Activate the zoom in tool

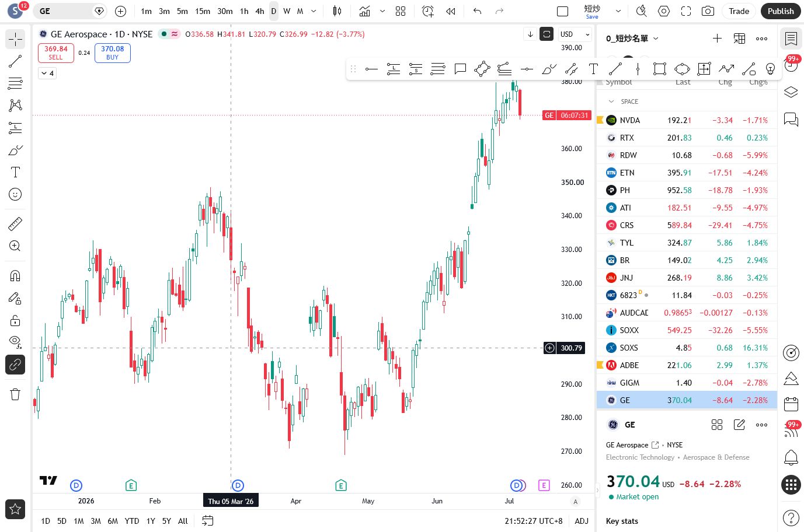pos(15,246)
